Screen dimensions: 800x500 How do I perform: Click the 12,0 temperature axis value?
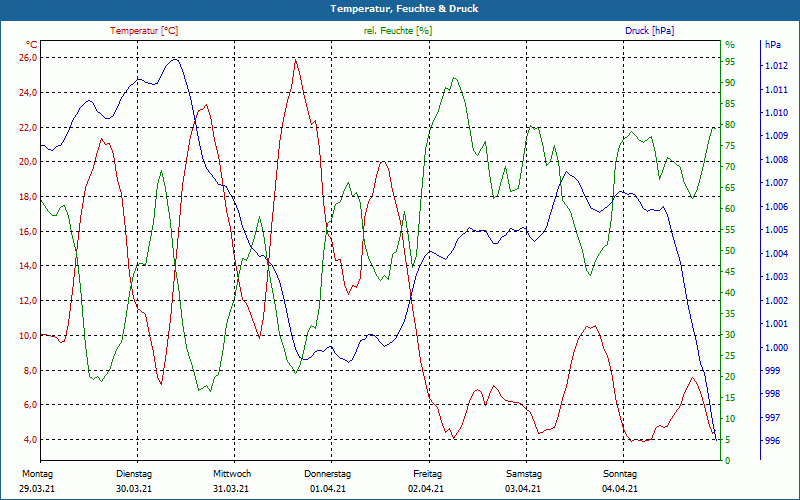click(29, 301)
